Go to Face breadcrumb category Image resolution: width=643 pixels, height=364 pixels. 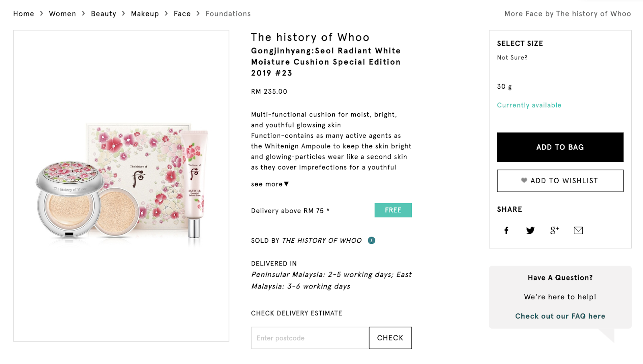pos(182,14)
